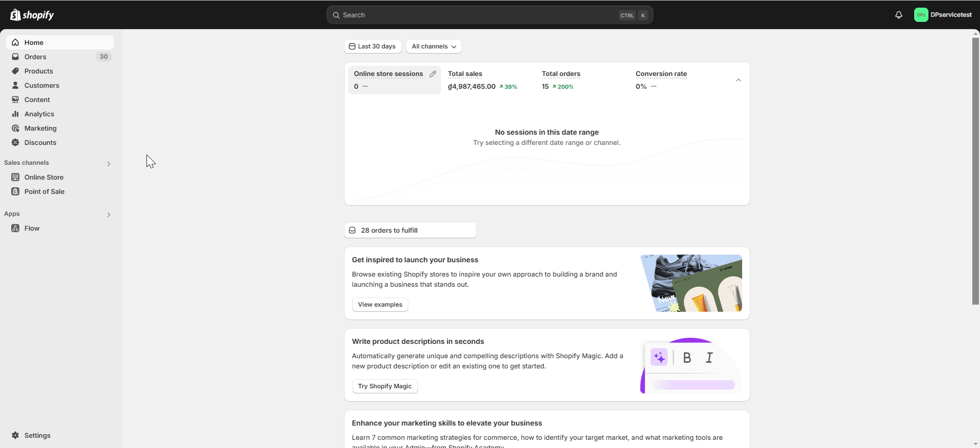Click the Orders count badge 30
This screenshot has width=980, height=448.
[x=104, y=57]
